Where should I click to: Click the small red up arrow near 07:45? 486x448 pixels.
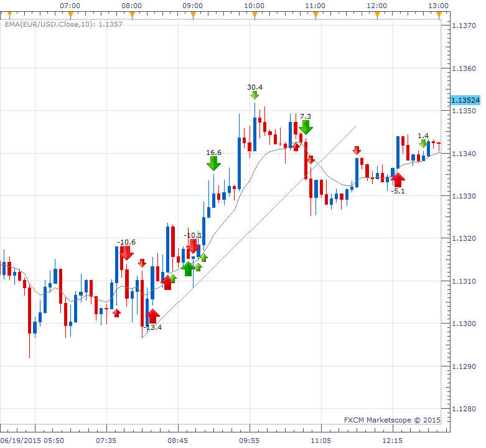[x=116, y=313]
